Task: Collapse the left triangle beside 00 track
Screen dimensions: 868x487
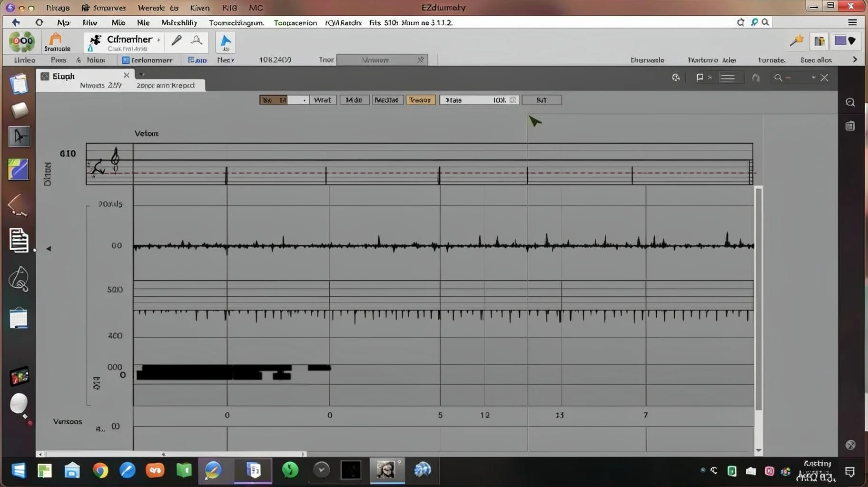Action: point(49,248)
